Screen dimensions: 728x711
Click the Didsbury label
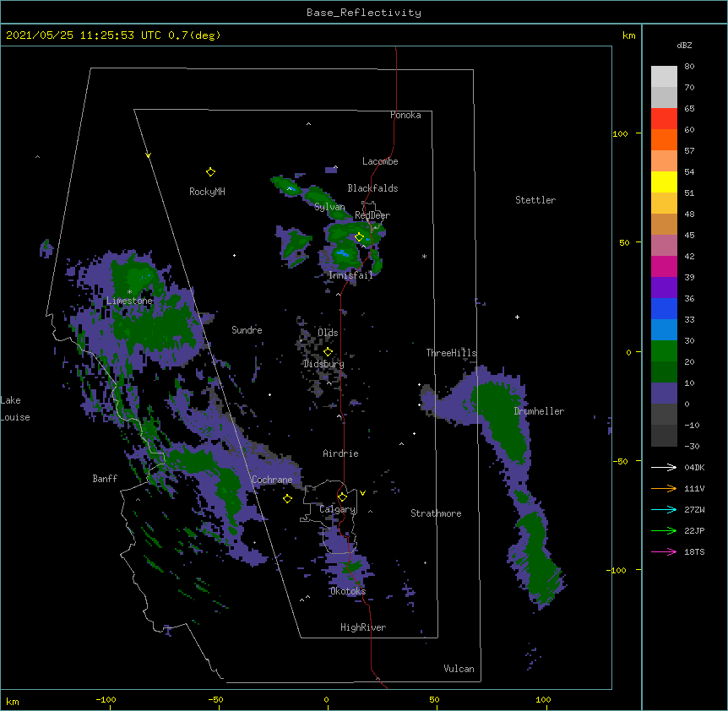tap(324, 364)
